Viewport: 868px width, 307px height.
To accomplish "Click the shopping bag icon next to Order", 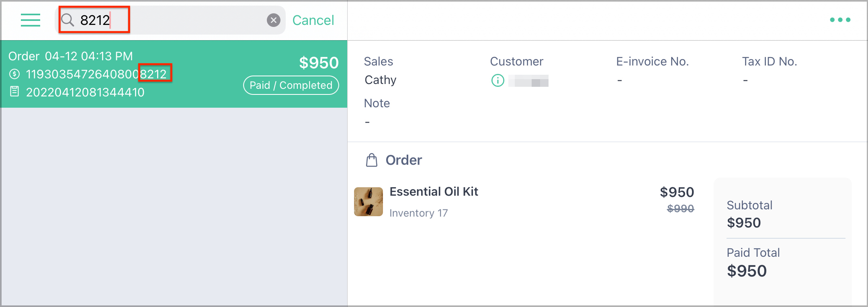I will pyautogui.click(x=371, y=160).
